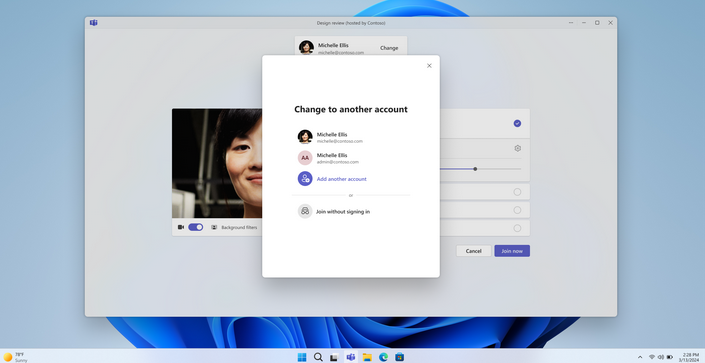Click admin@contoso.com email in the dialog list
This screenshot has height=363, width=705.
pos(338,162)
